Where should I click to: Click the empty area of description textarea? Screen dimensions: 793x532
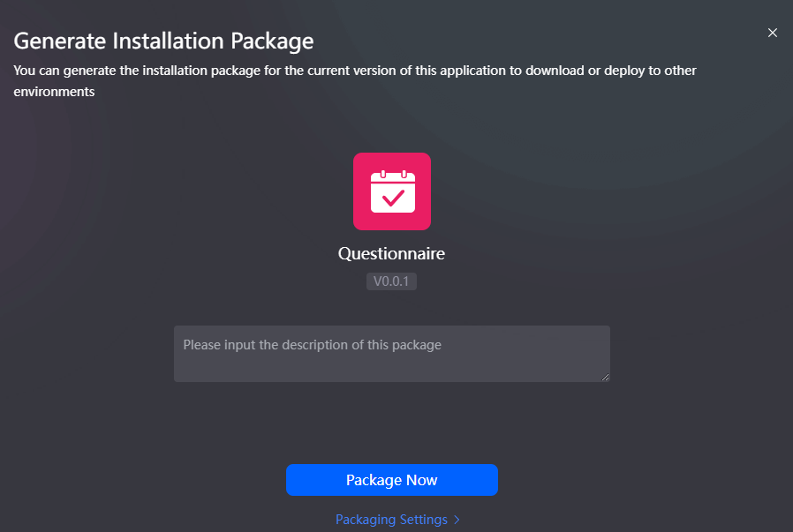pyautogui.click(x=392, y=368)
